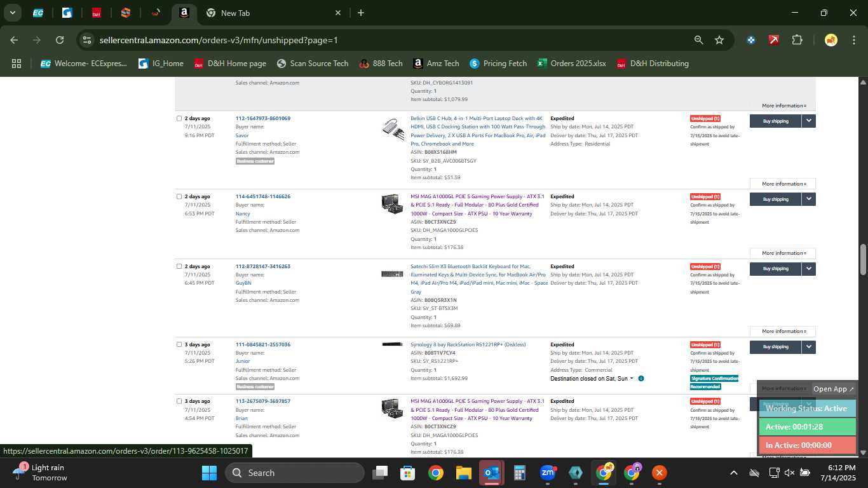
Task: Open the Belkin USB C Hub product link
Action: [x=478, y=131]
